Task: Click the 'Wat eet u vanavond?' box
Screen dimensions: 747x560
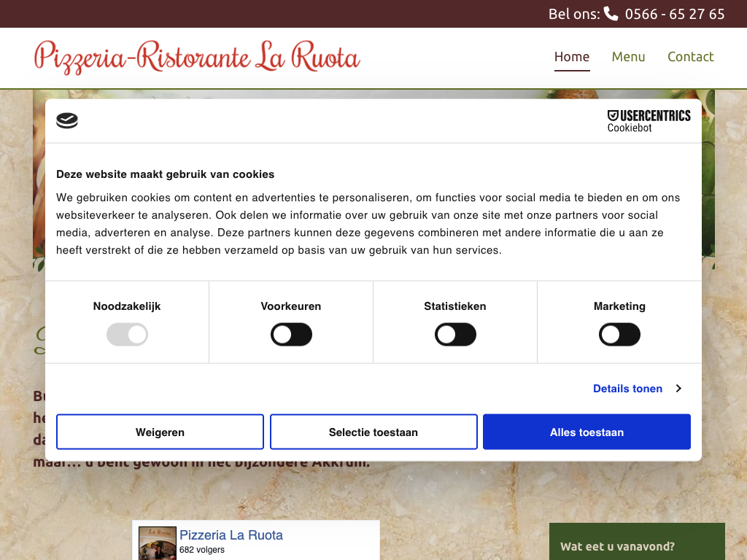Action: 637,542
